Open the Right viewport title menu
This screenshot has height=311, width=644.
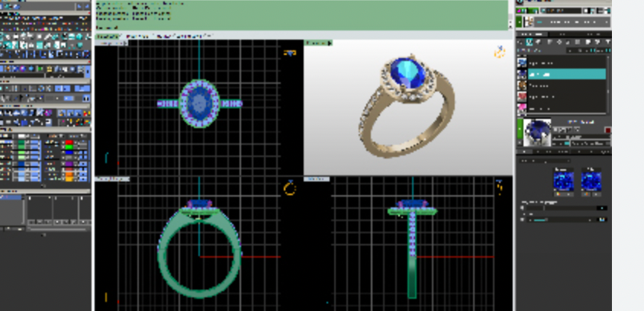(x=317, y=179)
